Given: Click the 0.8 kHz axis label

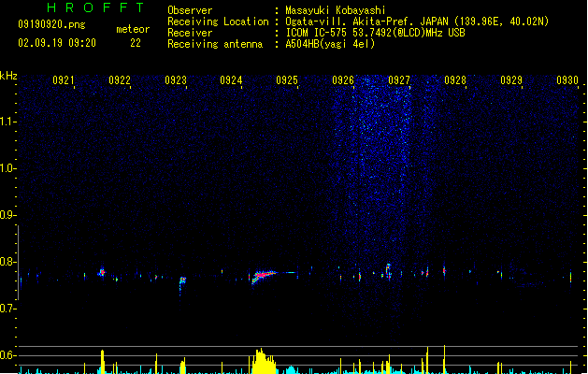Looking at the screenshot, I should (7, 262).
